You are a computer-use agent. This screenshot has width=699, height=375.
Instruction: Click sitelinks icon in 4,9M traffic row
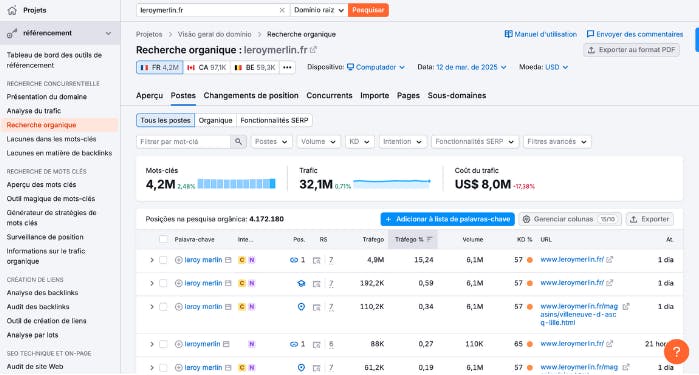(x=294, y=260)
